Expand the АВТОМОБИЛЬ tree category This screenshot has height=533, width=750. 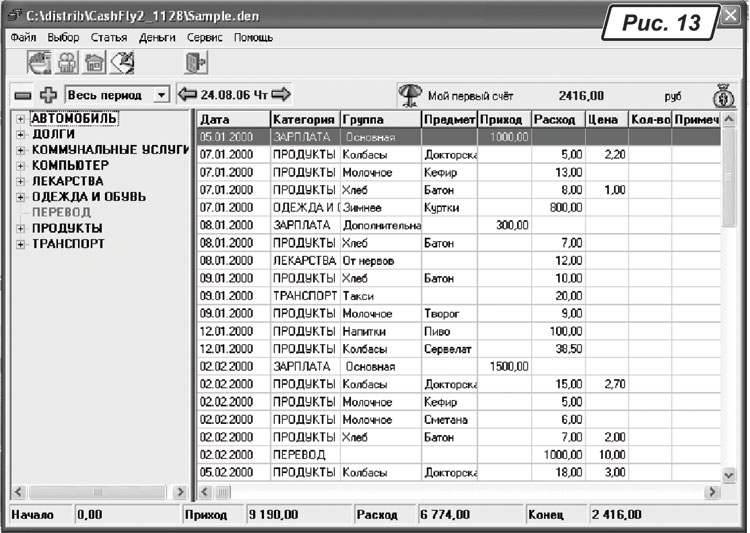[21, 119]
